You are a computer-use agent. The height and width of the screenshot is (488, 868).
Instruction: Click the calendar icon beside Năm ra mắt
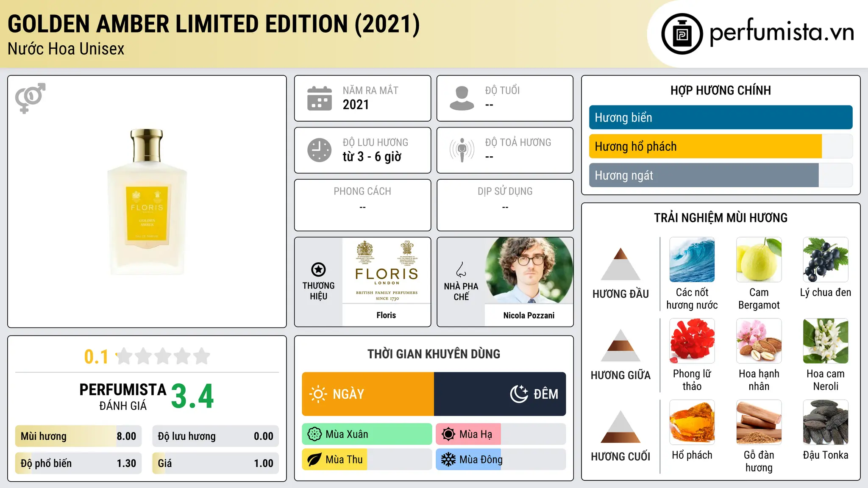(x=320, y=98)
